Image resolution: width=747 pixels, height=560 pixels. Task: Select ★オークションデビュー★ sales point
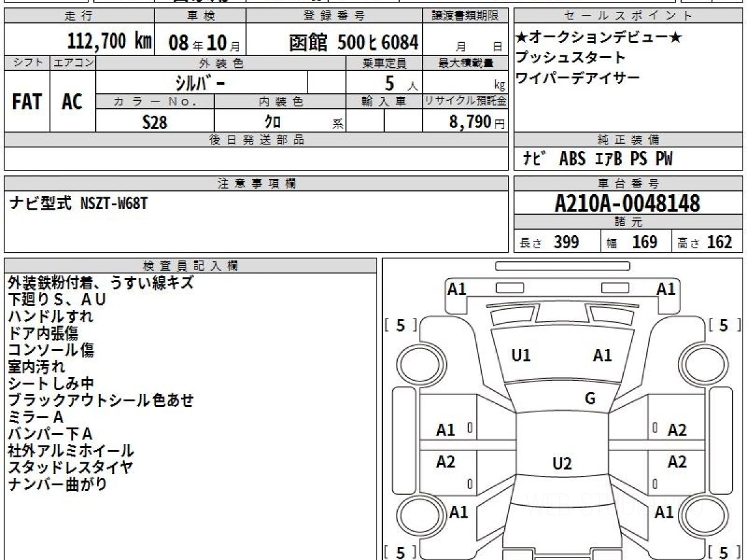(599, 38)
